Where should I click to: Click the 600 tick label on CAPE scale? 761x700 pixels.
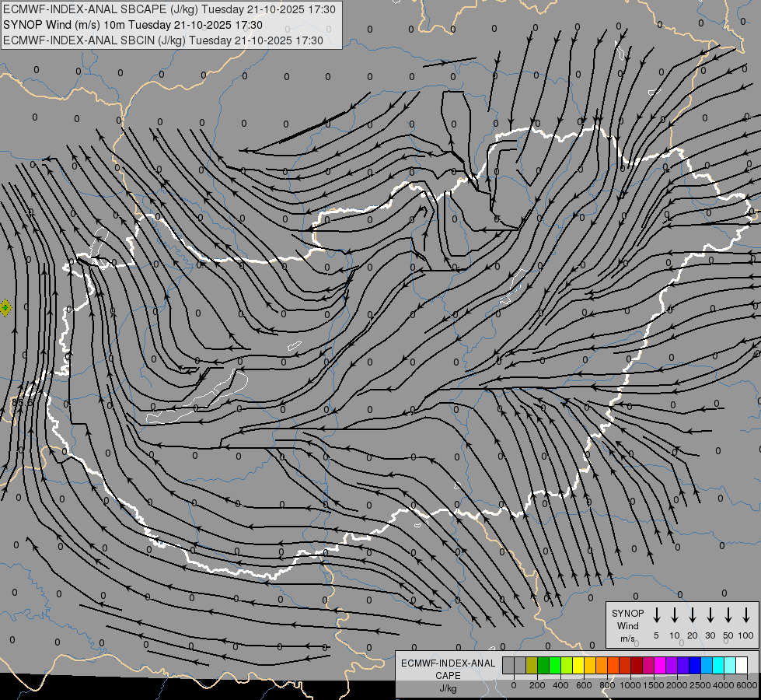584,685
